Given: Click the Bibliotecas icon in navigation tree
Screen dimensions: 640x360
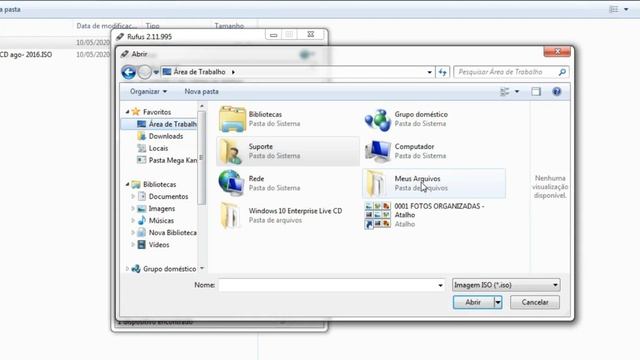Looking at the screenshot, I should pyautogui.click(x=136, y=184).
